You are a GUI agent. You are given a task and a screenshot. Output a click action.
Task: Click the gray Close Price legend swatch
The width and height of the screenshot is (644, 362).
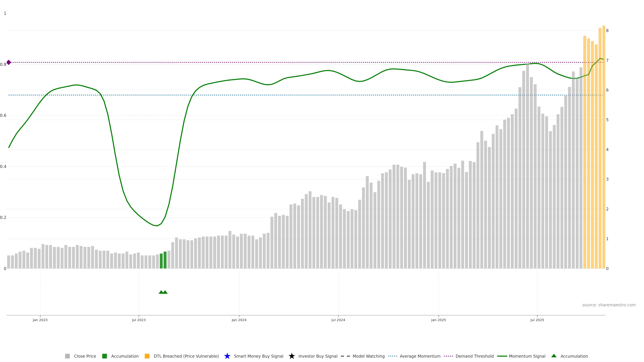[67, 356]
